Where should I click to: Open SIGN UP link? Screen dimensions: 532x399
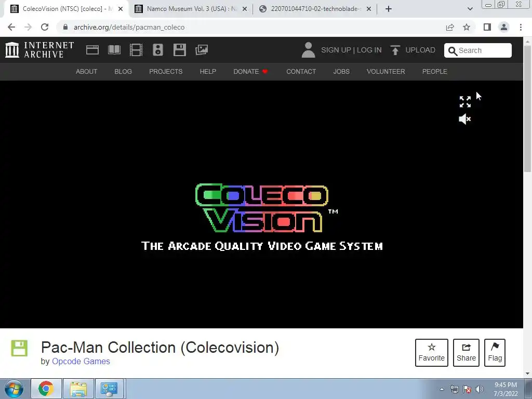(x=336, y=50)
